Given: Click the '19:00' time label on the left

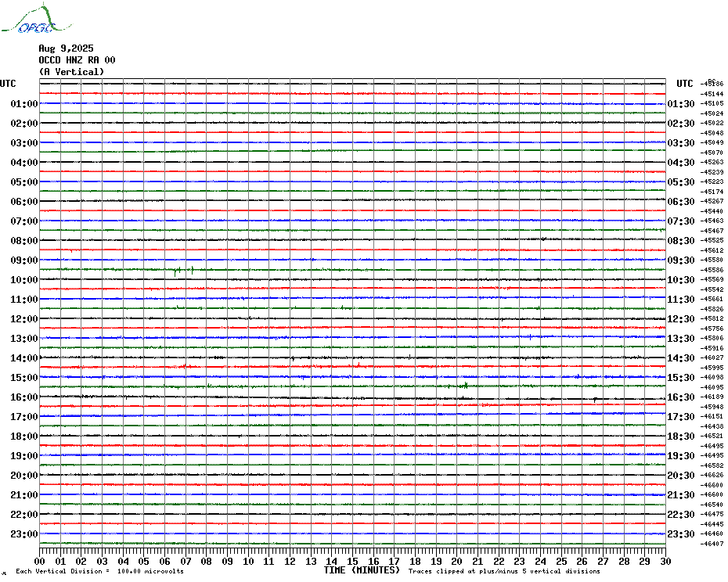Looking at the screenshot, I should tap(24, 456).
